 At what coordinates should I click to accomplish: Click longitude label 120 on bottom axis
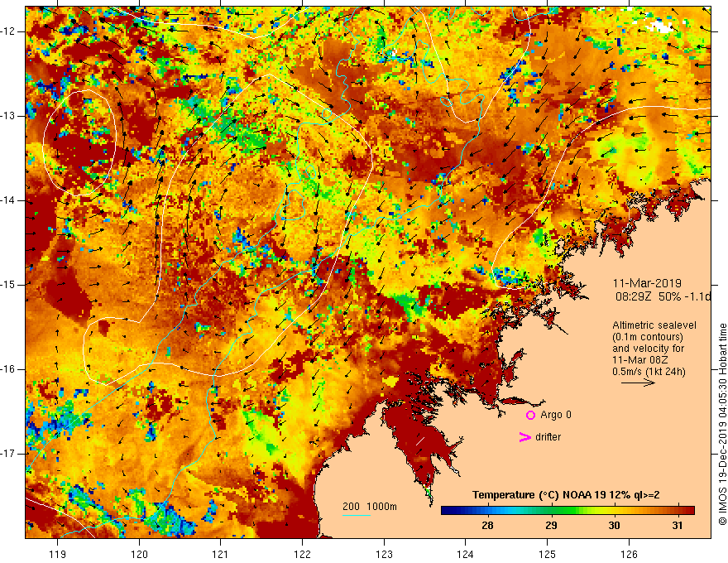(139, 554)
